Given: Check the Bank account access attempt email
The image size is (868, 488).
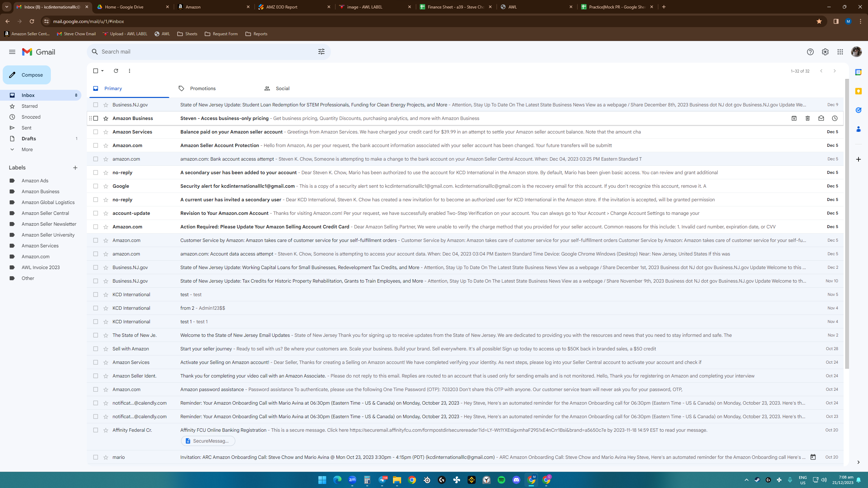Looking at the screenshot, I should pyautogui.click(x=96, y=159).
